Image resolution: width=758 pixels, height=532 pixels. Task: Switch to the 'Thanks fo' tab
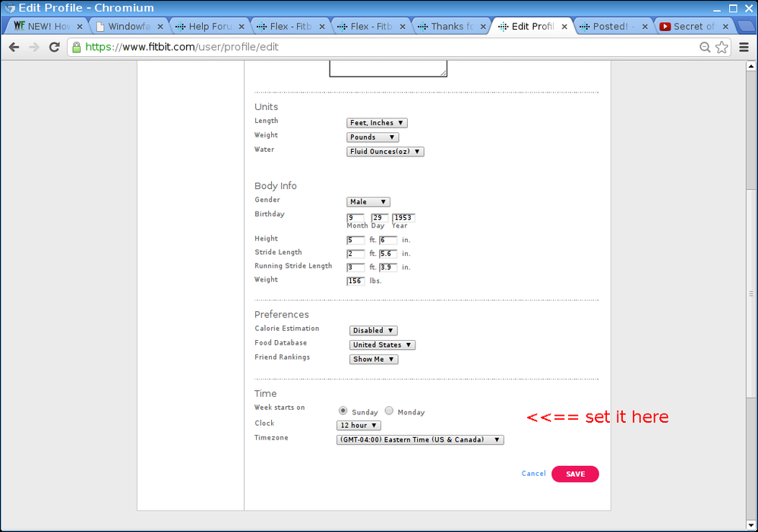(451, 26)
